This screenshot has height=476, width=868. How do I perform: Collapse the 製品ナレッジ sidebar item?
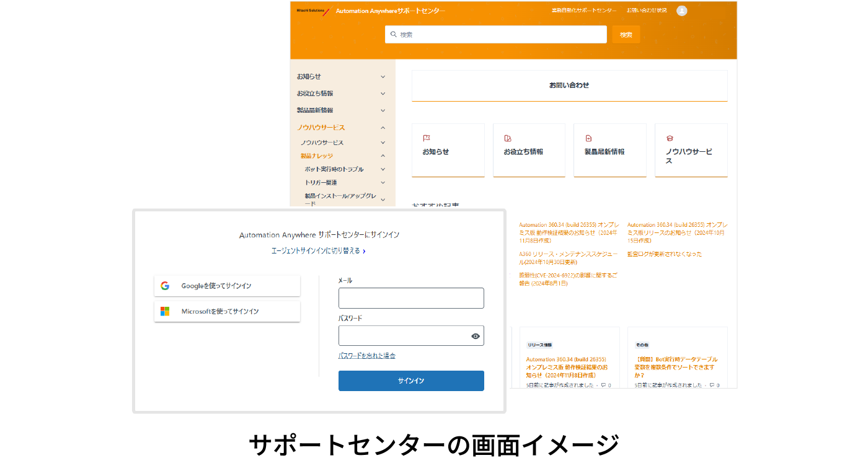coord(383,156)
